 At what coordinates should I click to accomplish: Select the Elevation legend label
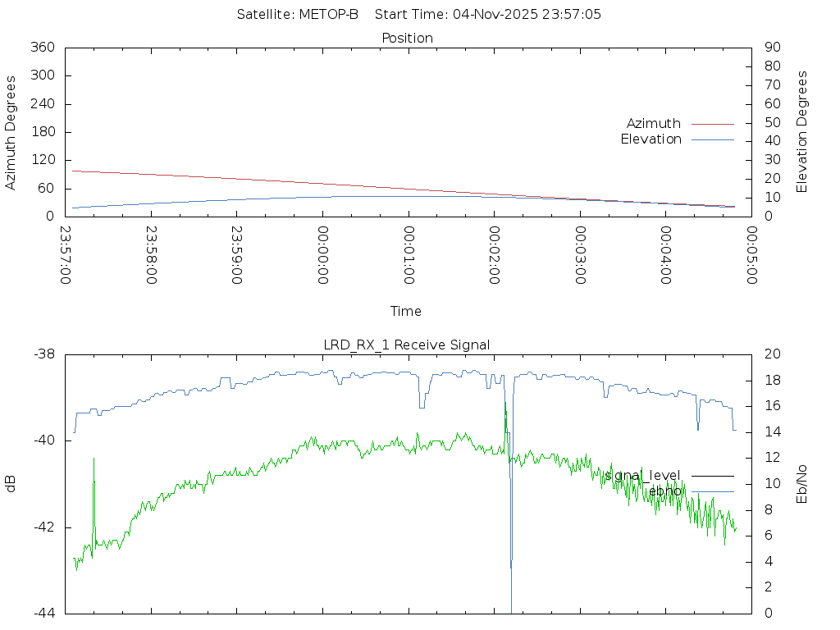(651, 139)
